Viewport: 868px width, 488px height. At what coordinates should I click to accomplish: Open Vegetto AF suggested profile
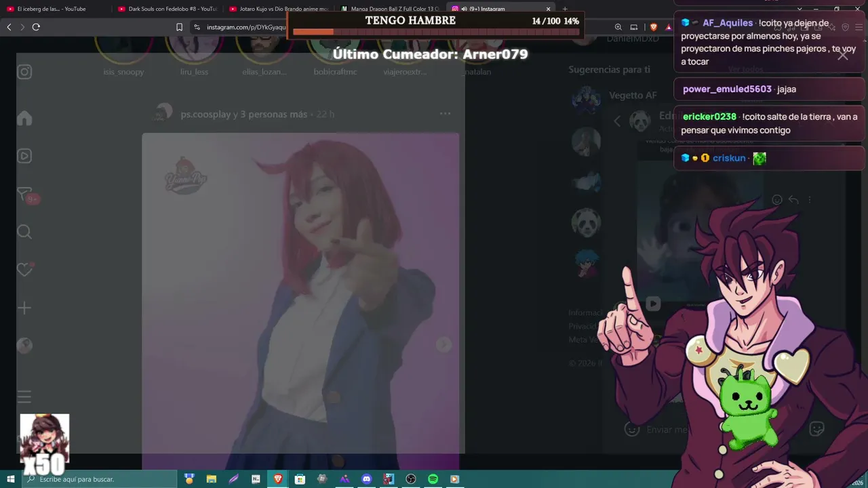point(633,96)
